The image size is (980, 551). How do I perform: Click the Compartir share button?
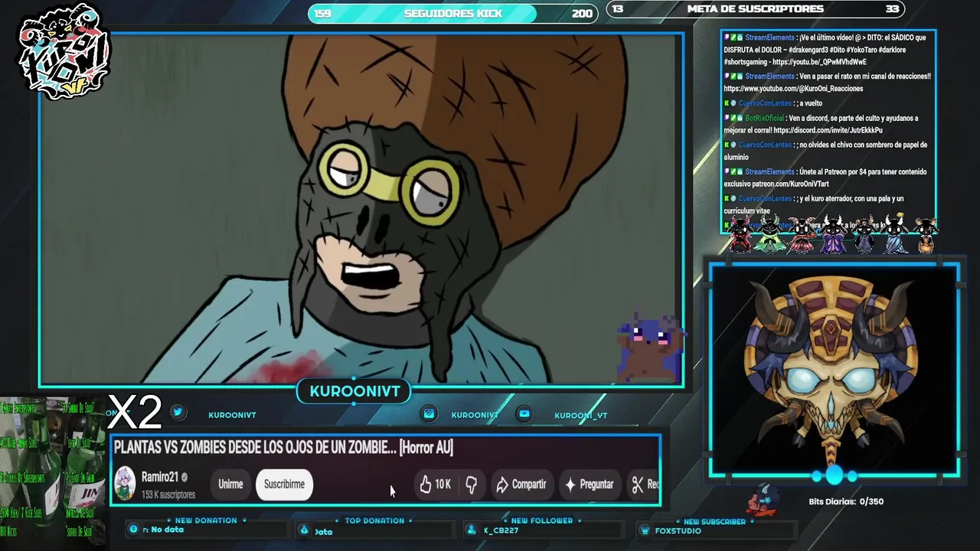pyautogui.click(x=521, y=484)
